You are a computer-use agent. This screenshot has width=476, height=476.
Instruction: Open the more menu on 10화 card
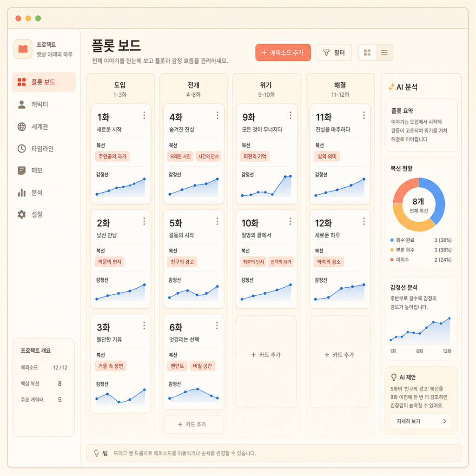point(291,221)
